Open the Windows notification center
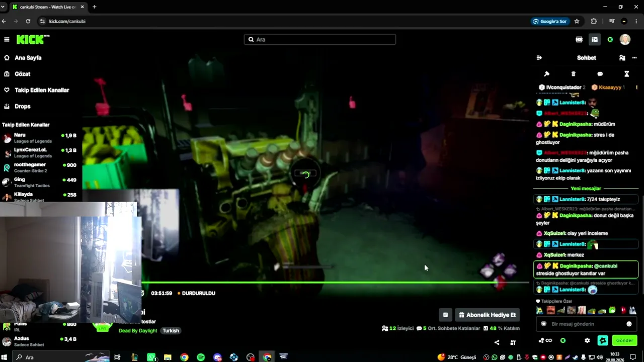644x362 pixels. (633, 357)
